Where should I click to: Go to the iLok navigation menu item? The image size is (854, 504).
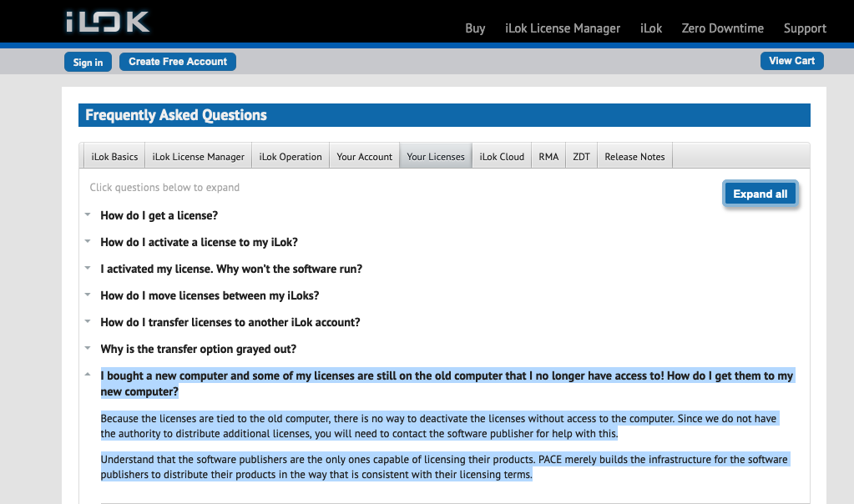(x=651, y=28)
